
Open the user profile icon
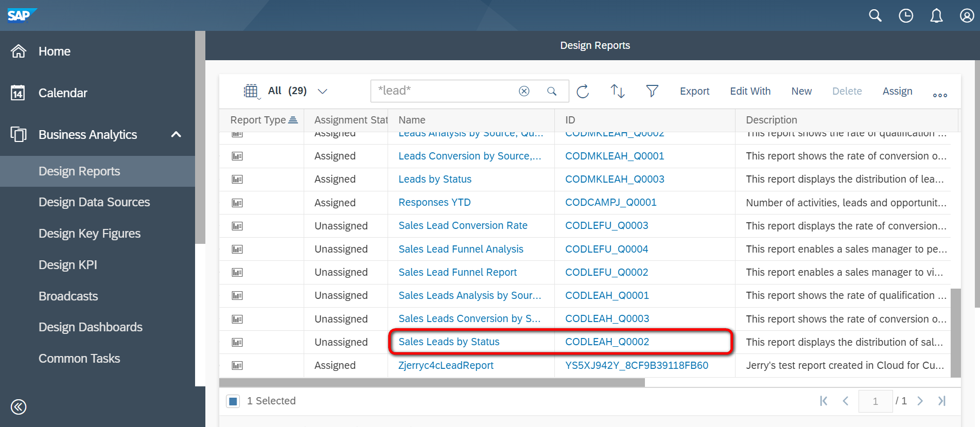[967, 16]
